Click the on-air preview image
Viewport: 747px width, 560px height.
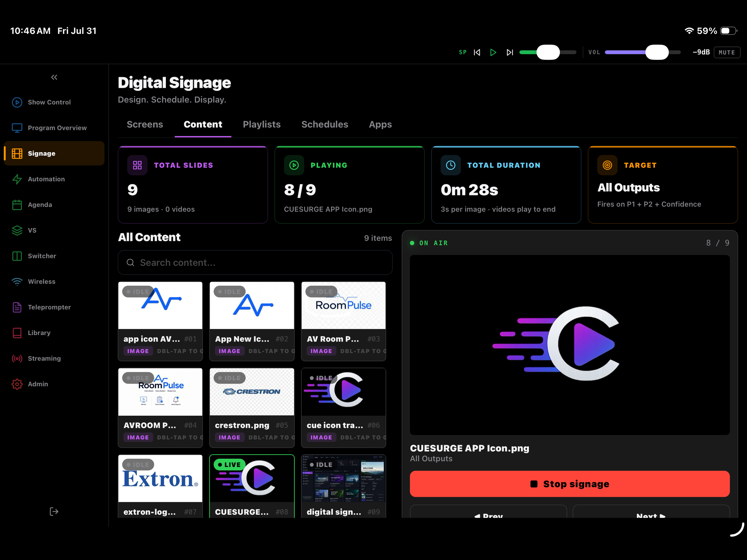click(570, 345)
